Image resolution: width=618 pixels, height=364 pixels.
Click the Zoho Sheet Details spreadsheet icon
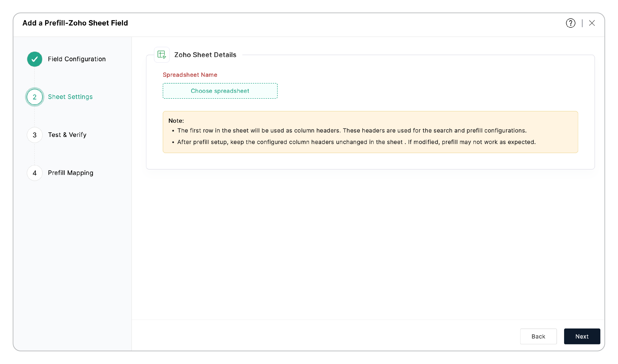pos(162,55)
